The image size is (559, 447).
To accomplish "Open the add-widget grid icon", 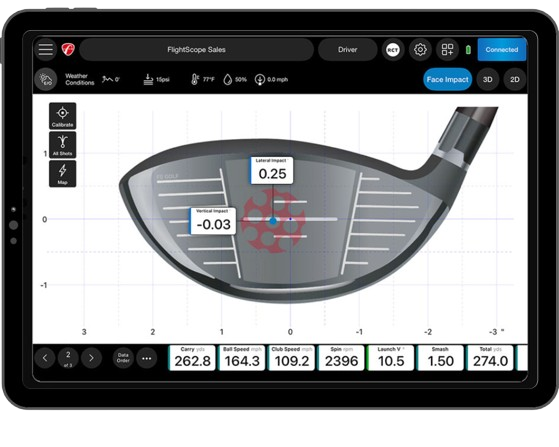I will coord(447,50).
